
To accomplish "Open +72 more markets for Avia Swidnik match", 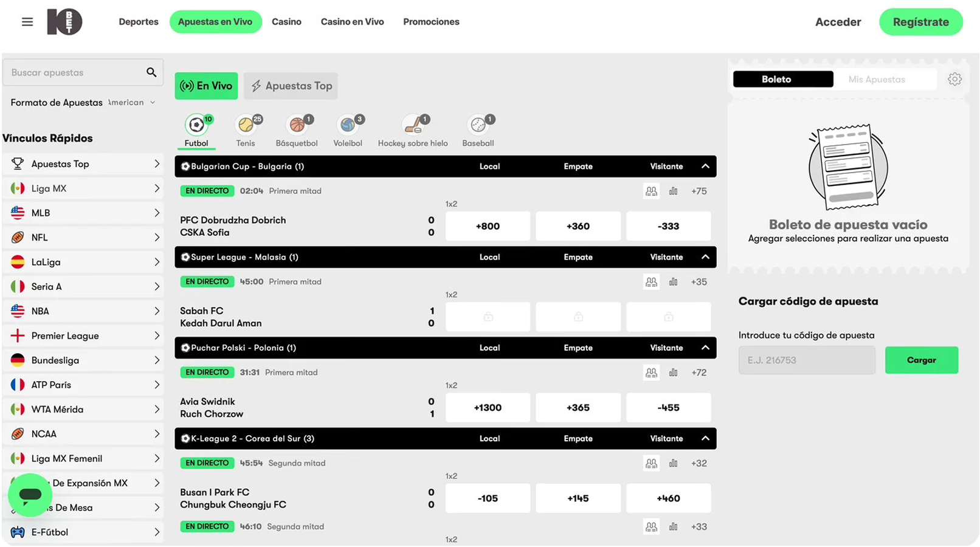I will (x=699, y=372).
